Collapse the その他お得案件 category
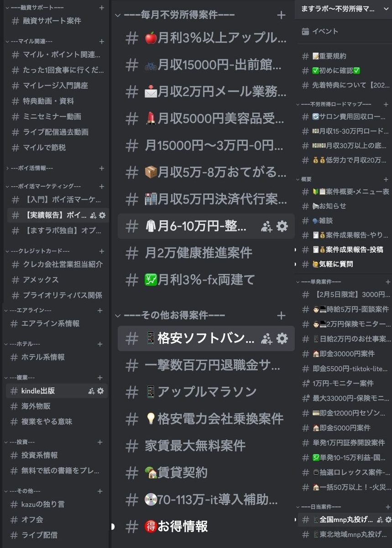392x548 pixels. [x=118, y=316]
